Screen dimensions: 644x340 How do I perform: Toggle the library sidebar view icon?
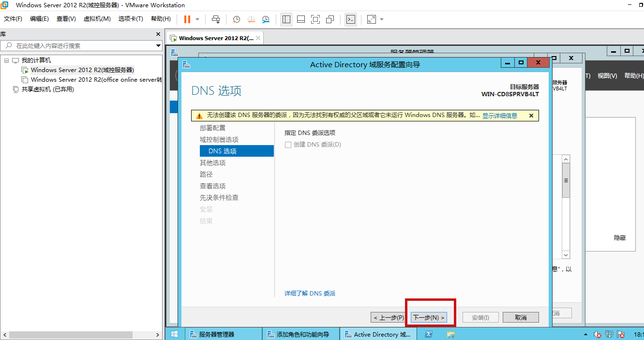pyautogui.click(x=286, y=19)
